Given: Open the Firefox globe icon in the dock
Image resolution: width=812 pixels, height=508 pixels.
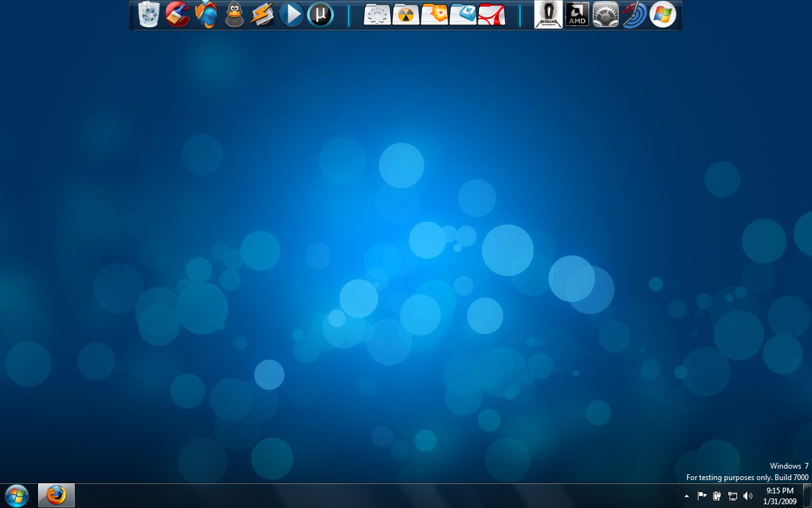Looking at the screenshot, I should tap(206, 15).
